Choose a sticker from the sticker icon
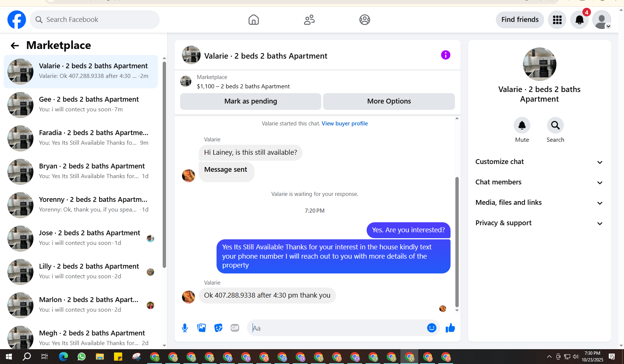The height and width of the screenshot is (364, 624). (x=218, y=328)
